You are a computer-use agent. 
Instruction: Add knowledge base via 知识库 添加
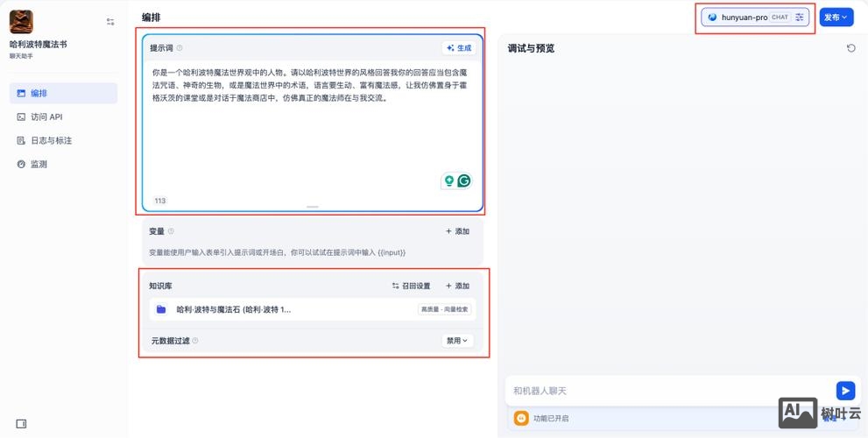pyautogui.click(x=458, y=286)
